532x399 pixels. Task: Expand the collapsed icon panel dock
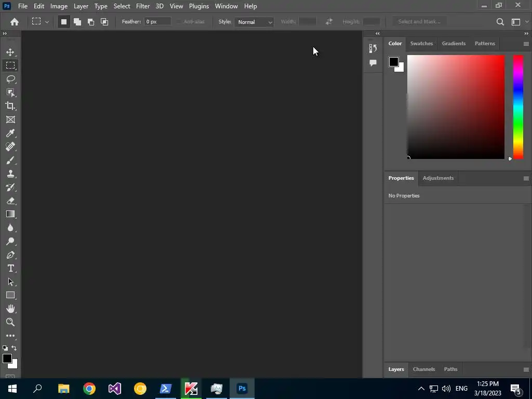377,33
